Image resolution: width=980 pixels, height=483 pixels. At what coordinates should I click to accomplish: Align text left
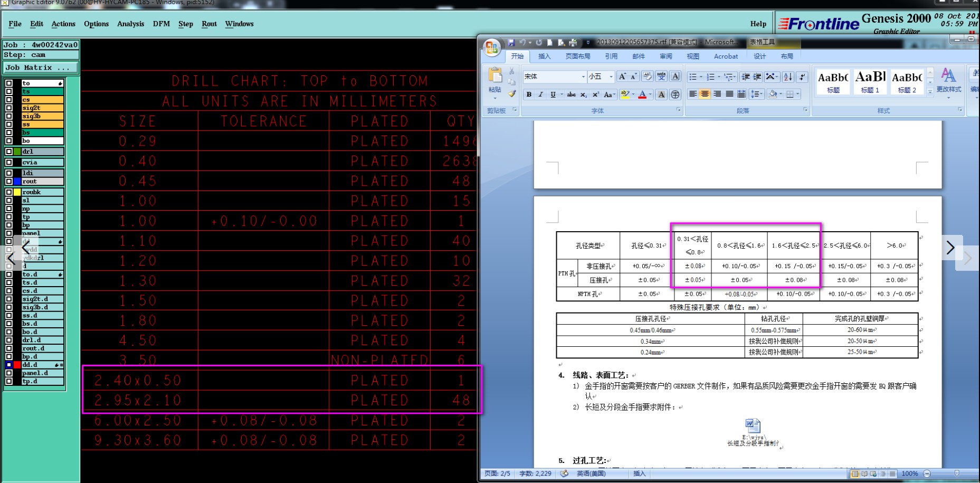(693, 94)
